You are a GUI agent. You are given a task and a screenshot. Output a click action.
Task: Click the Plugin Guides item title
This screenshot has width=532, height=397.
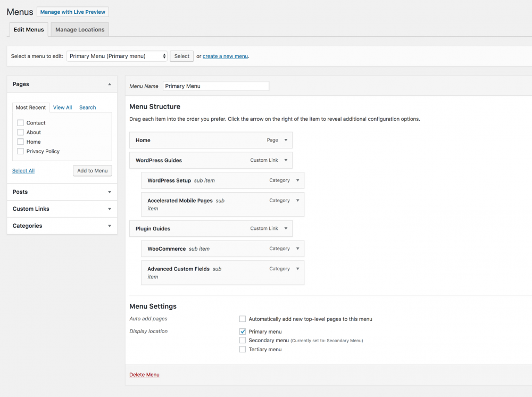(x=153, y=229)
